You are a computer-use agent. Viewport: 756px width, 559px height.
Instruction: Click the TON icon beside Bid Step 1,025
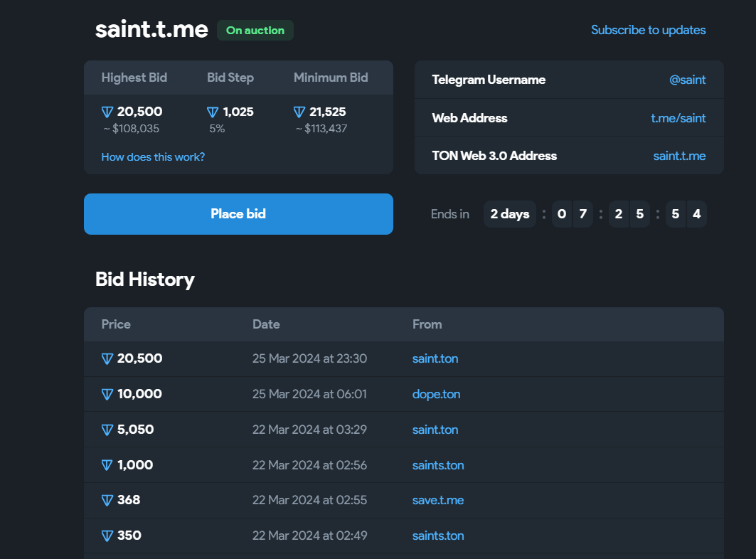pos(213,112)
